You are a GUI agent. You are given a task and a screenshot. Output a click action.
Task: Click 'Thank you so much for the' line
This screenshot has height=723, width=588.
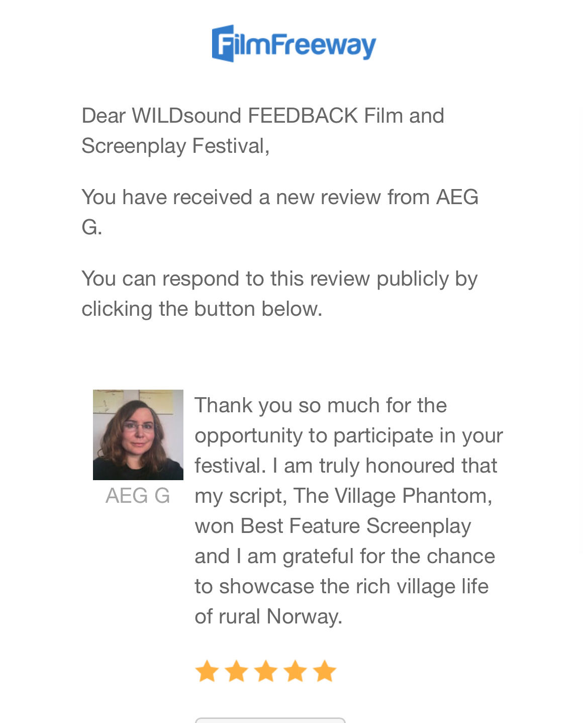tap(320, 405)
